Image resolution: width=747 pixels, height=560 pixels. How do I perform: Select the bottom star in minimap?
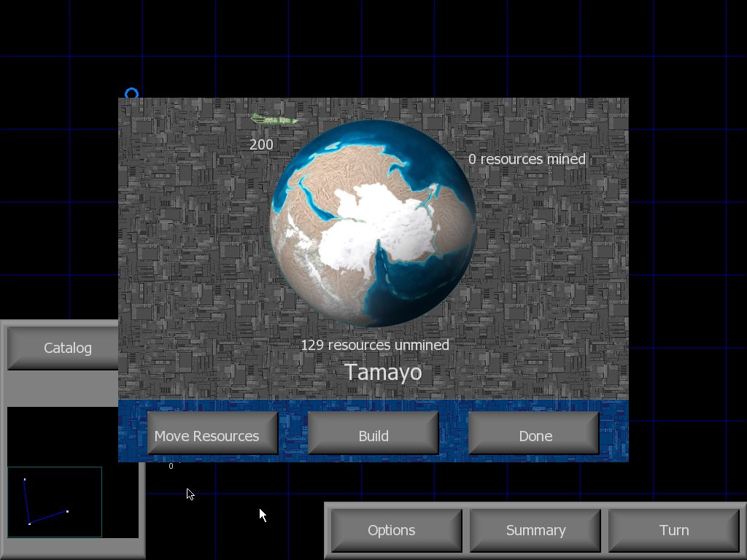click(x=29, y=524)
